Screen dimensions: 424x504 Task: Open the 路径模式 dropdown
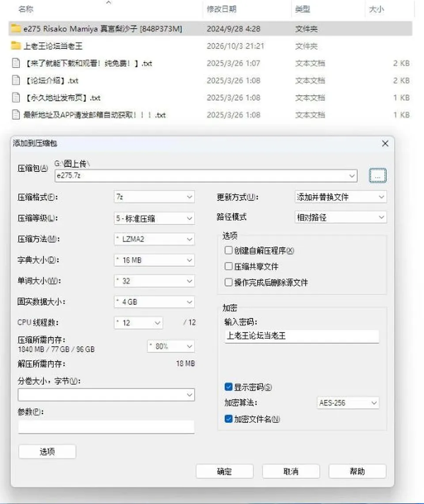click(341, 217)
